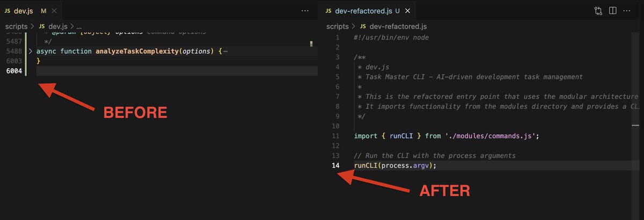Click scripts breadcrumb in right editor
This screenshot has height=220, width=644.
click(338, 26)
